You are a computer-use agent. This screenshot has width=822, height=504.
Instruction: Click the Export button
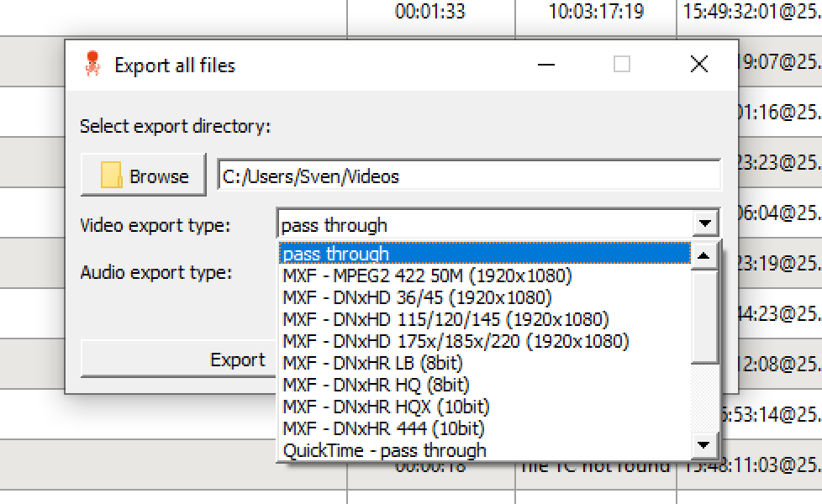point(178,360)
